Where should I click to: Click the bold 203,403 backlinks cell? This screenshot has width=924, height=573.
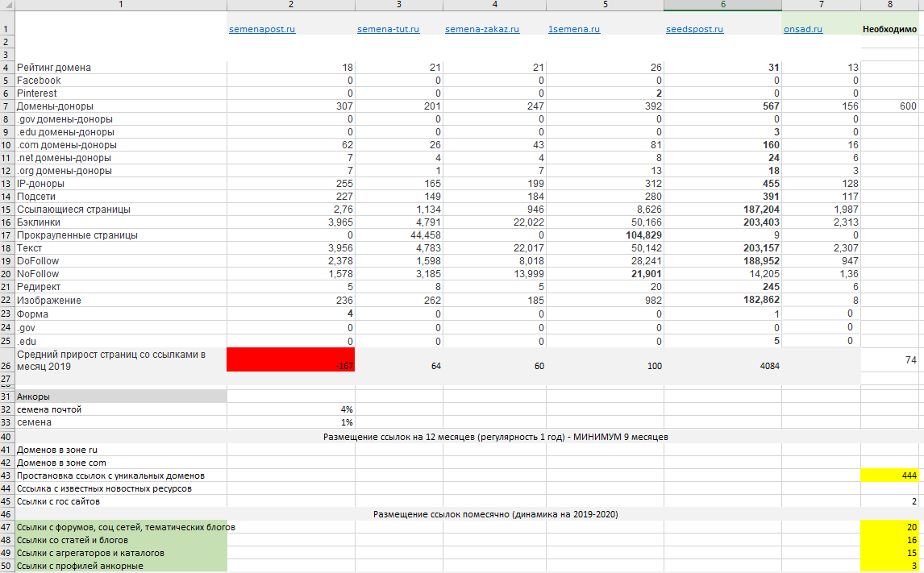pyautogui.click(x=722, y=222)
